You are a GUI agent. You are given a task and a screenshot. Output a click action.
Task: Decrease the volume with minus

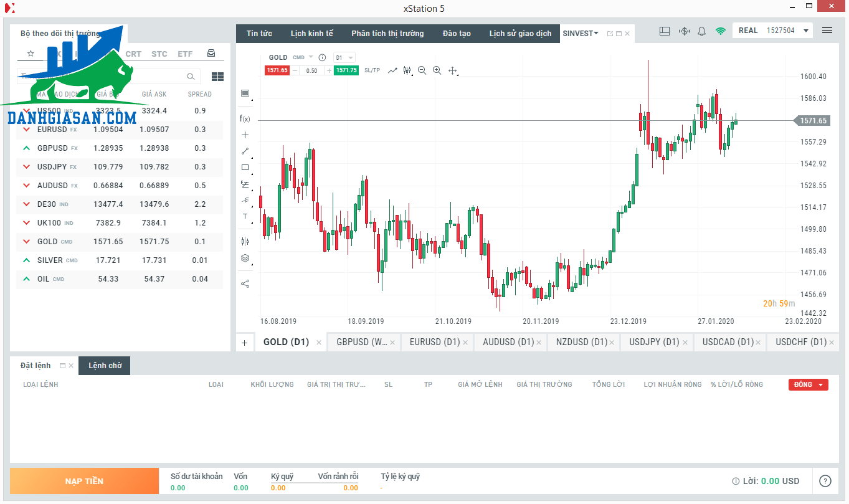tap(295, 70)
